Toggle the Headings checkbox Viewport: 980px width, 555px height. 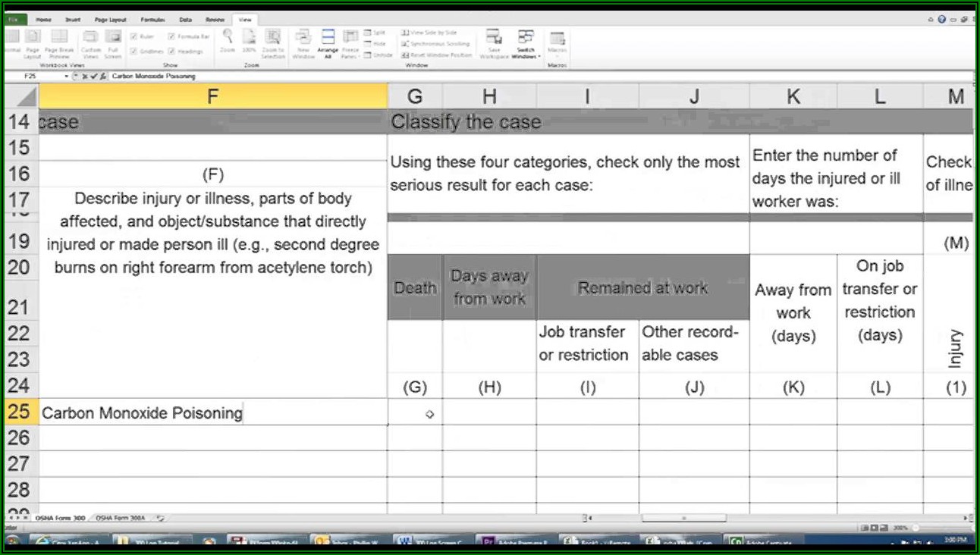click(x=171, y=52)
